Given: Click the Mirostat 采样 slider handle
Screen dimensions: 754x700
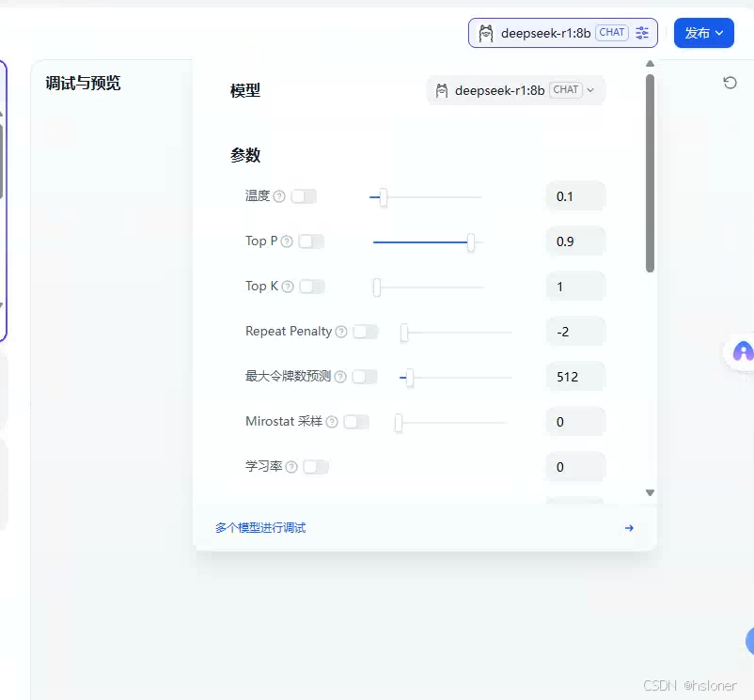Looking at the screenshot, I should click(x=399, y=423).
